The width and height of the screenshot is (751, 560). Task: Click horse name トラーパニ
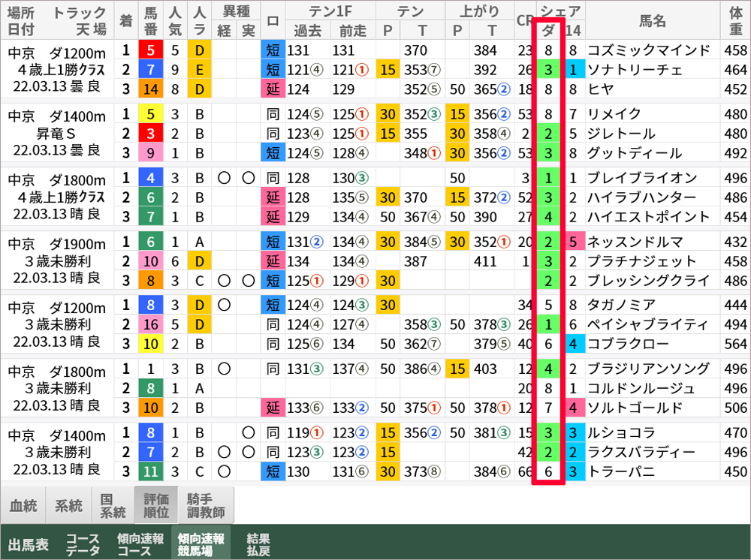pyautogui.click(x=621, y=471)
